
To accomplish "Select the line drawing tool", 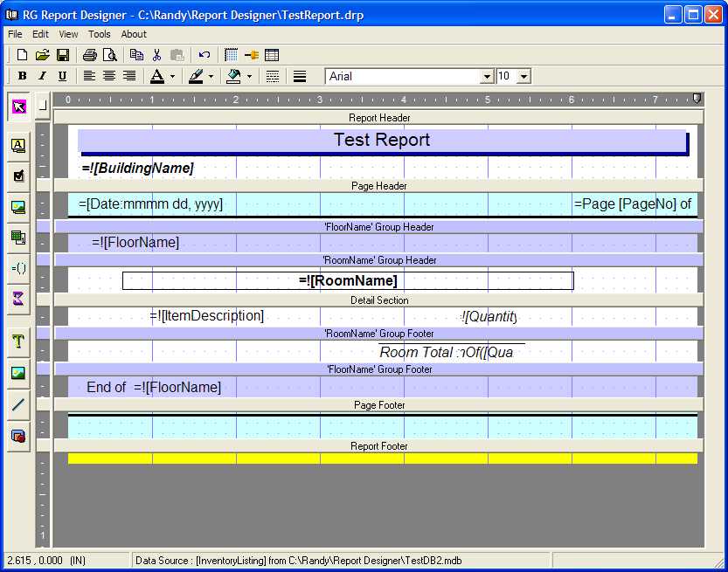I will coord(18,404).
